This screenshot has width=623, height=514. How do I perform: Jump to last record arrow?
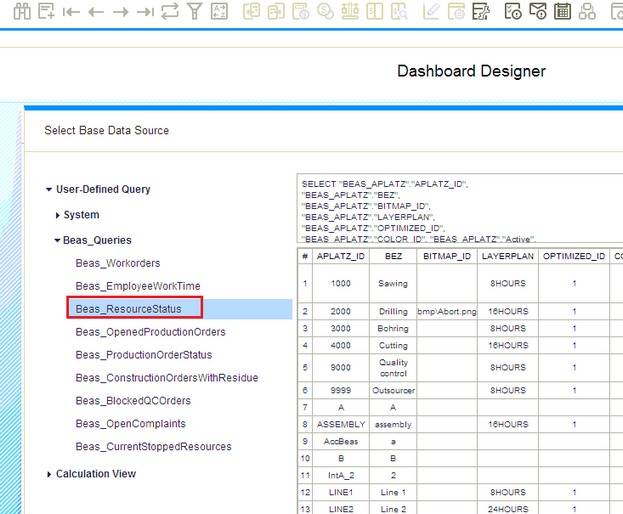(145, 12)
